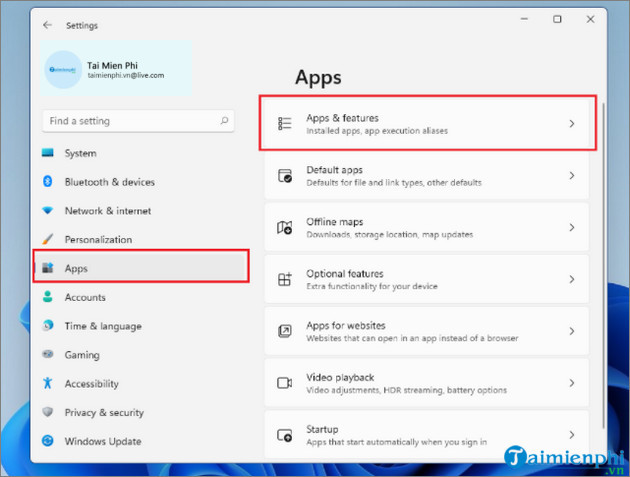Click the Tai Mien Phi account name
630x477 pixels.
[x=112, y=65]
